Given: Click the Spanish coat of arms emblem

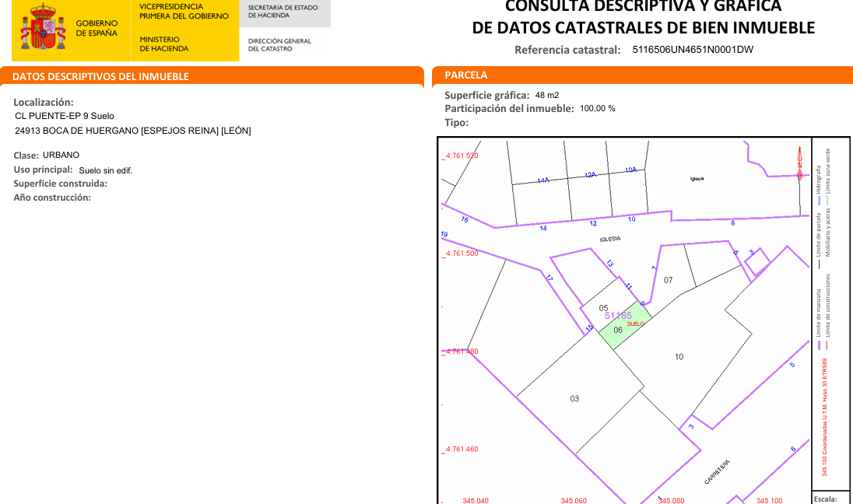Looking at the screenshot, I should coord(43,26).
